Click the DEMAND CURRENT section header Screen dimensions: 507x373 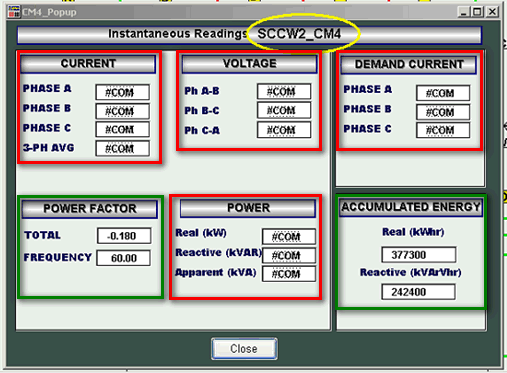[x=409, y=65]
